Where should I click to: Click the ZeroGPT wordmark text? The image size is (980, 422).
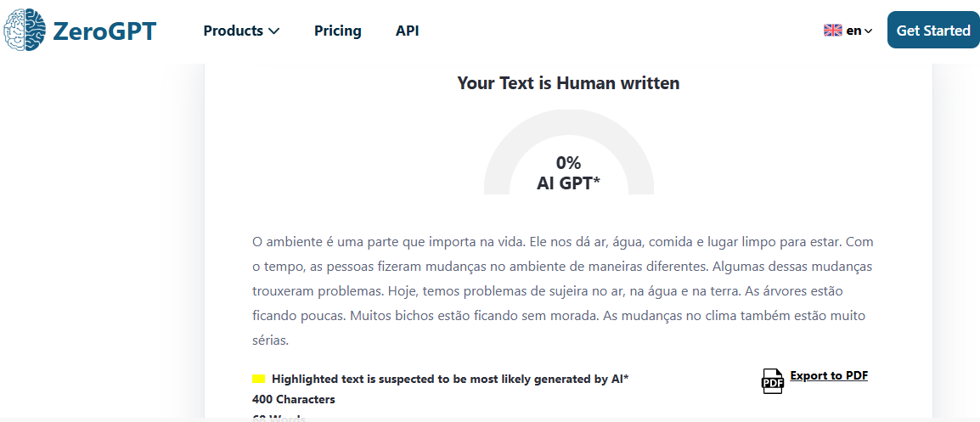pyautogui.click(x=104, y=31)
